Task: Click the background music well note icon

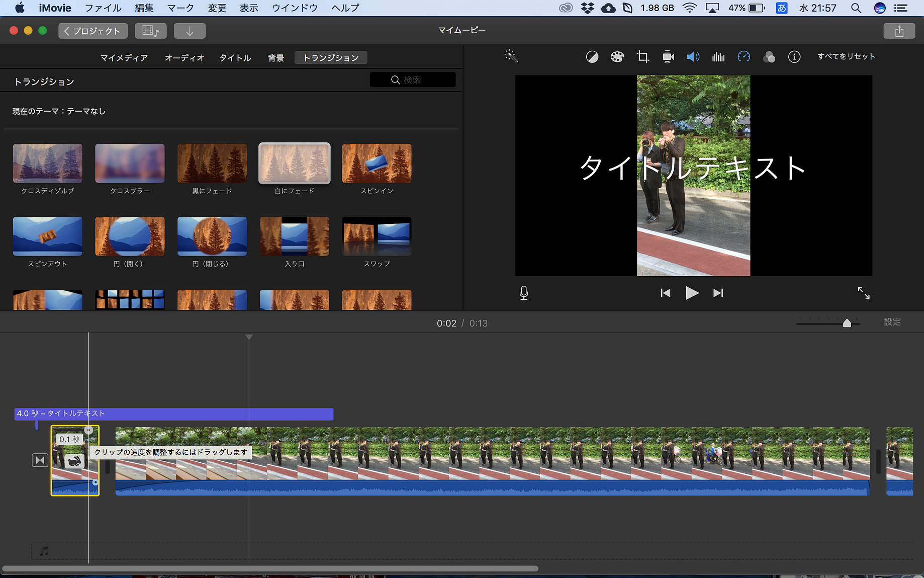Action: pyautogui.click(x=45, y=551)
